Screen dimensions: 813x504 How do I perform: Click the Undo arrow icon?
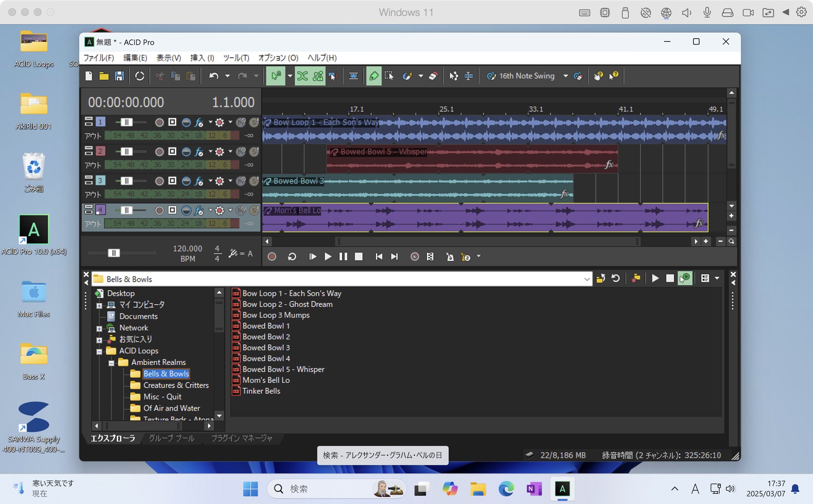pyautogui.click(x=214, y=76)
